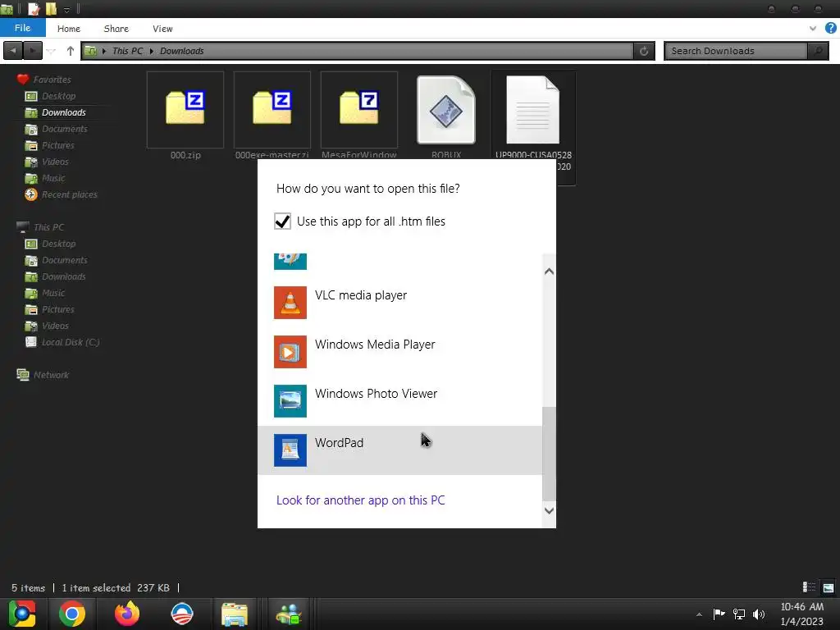Open Local Disk (C:) in sidebar
840x630 pixels.
[x=71, y=342]
